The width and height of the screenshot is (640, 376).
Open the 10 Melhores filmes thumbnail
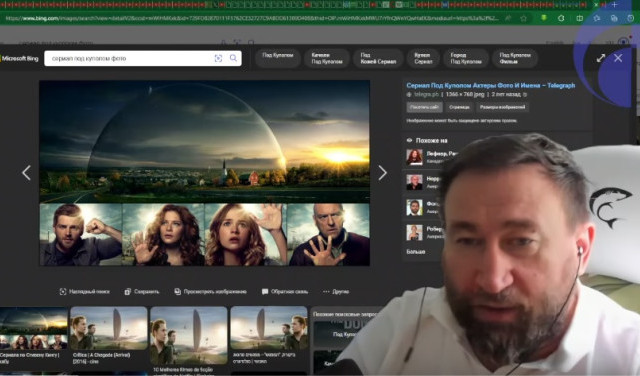click(x=189, y=335)
